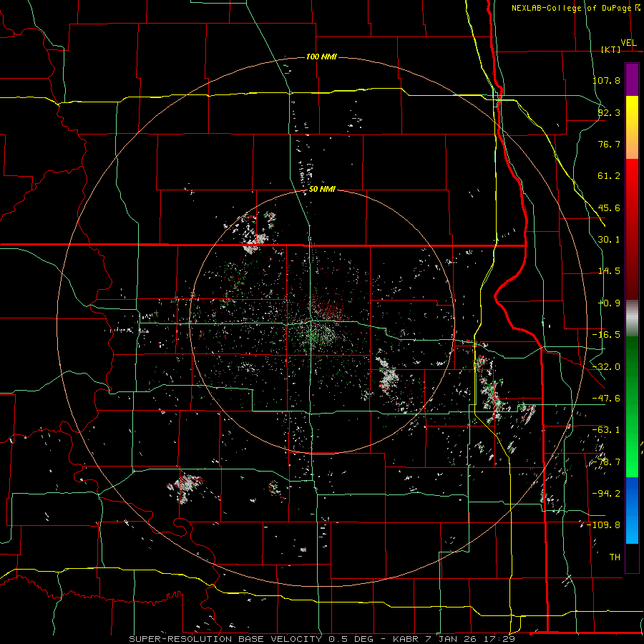644x644 pixels.
Task: Click the -16.5 scale value
Action: pyautogui.click(x=606, y=335)
